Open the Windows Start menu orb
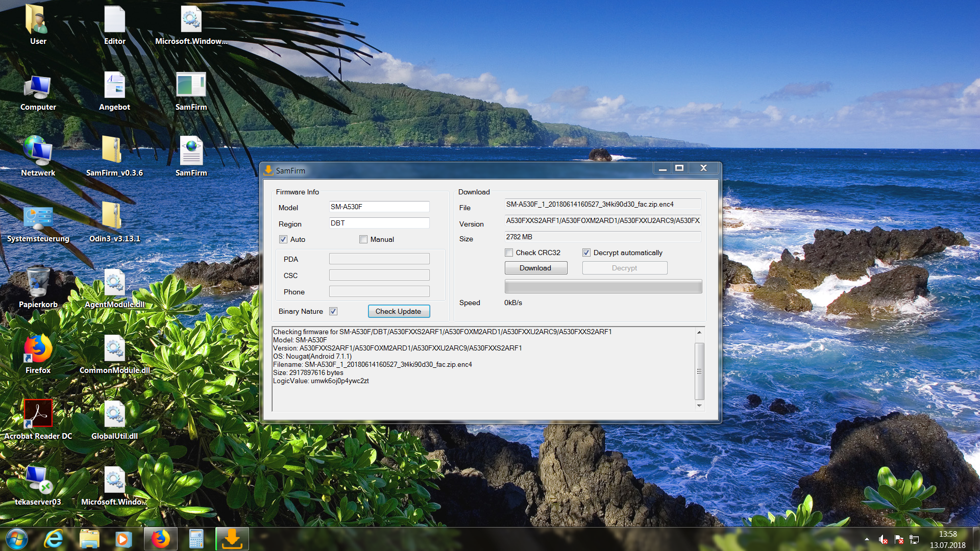The image size is (980, 551). tap(16, 539)
